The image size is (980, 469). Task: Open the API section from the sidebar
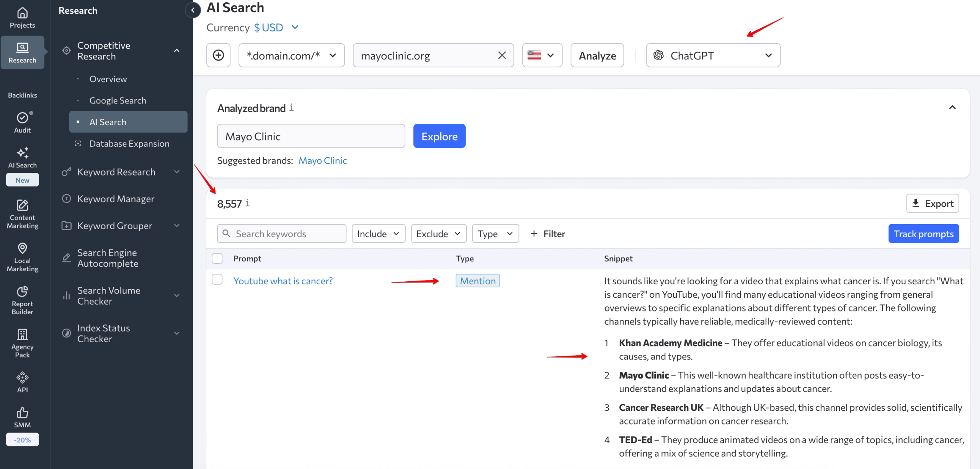point(22,381)
